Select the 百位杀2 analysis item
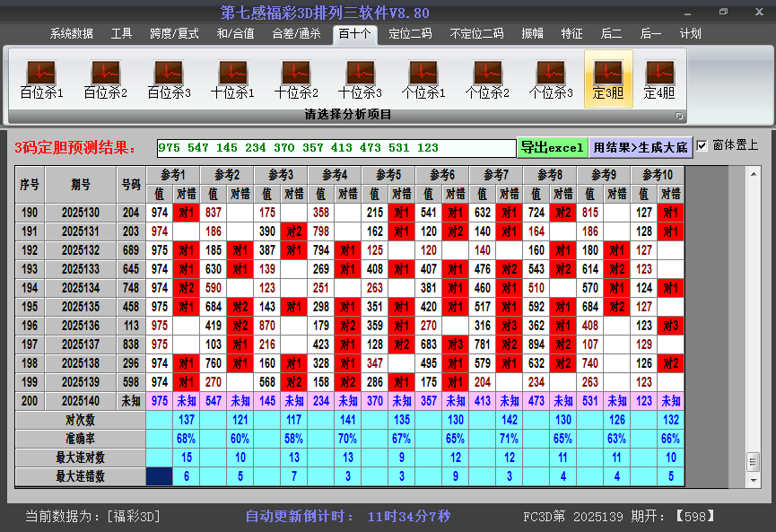The width and height of the screenshot is (776, 532). tap(105, 78)
